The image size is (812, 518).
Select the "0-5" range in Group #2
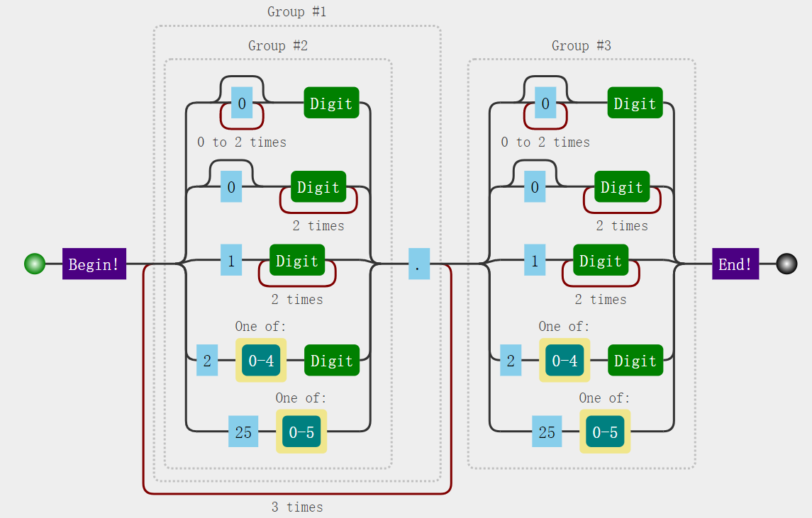(301, 432)
